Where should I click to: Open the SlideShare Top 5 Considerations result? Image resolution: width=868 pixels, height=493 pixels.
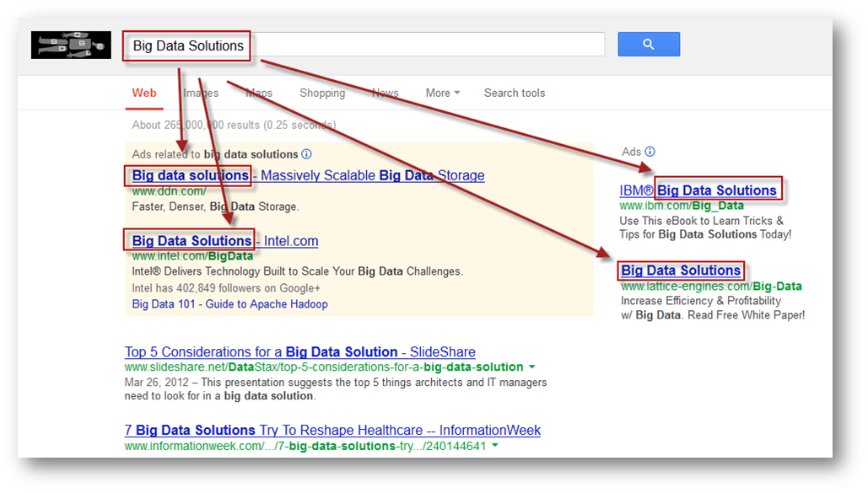tap(300, 352)
